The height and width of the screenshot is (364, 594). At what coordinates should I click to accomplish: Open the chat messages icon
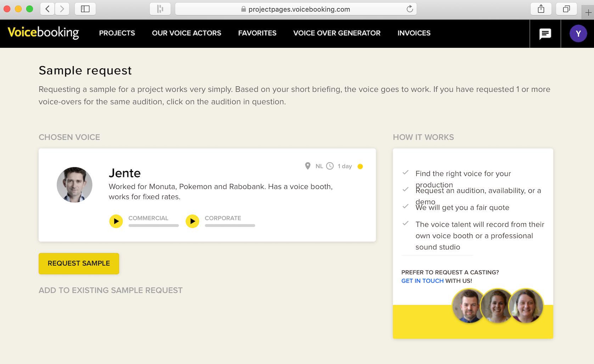[x=545, y=34]
